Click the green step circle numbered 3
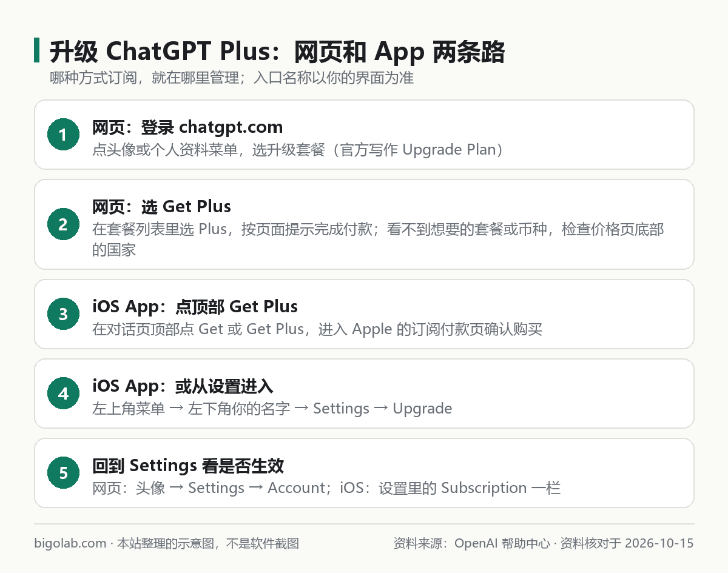Screen dimensions: 728x573 click(x=63, y=314)
